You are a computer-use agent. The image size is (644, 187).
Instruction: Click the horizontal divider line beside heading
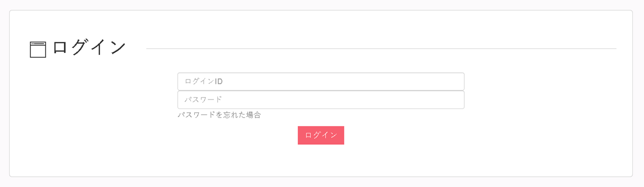point(381,49)
